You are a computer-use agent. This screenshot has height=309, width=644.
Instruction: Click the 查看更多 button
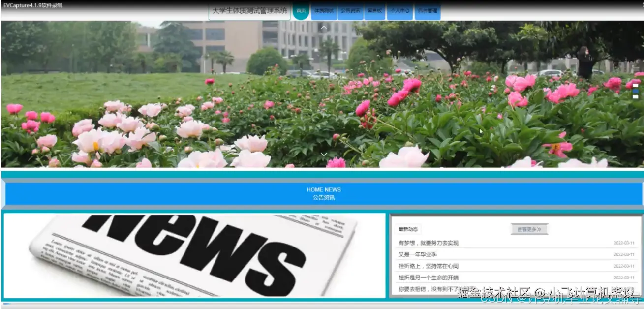click(529, 229)
